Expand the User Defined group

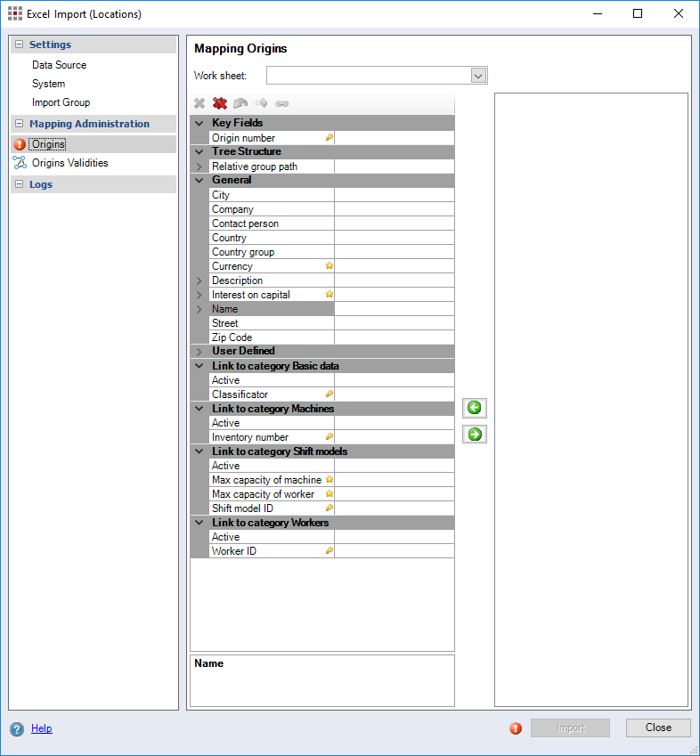(199, 352)
